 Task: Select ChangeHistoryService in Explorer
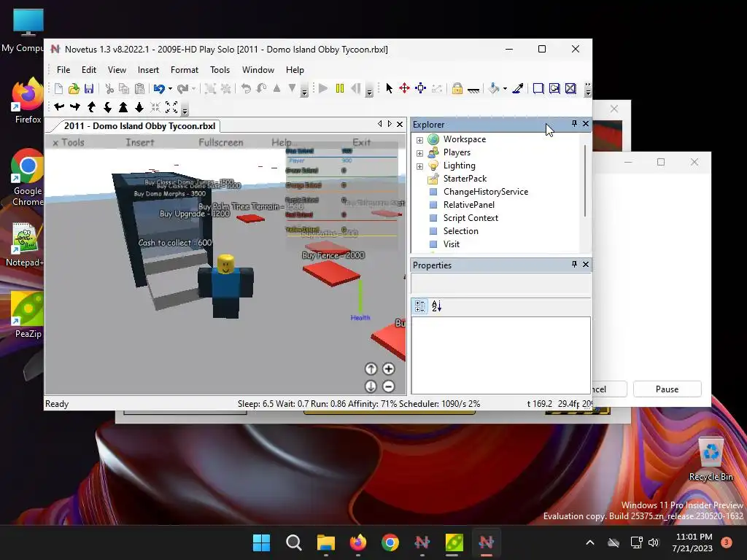(485, 192)
